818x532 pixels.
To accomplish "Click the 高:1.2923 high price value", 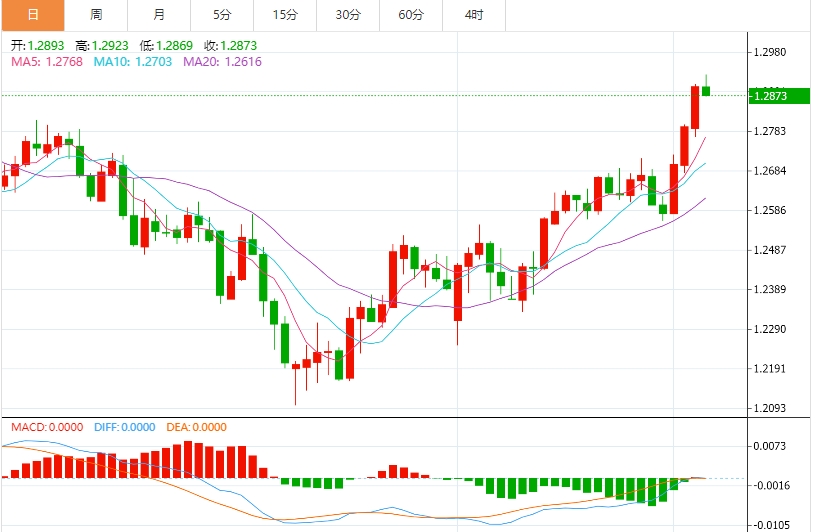I will click(102, 46).
